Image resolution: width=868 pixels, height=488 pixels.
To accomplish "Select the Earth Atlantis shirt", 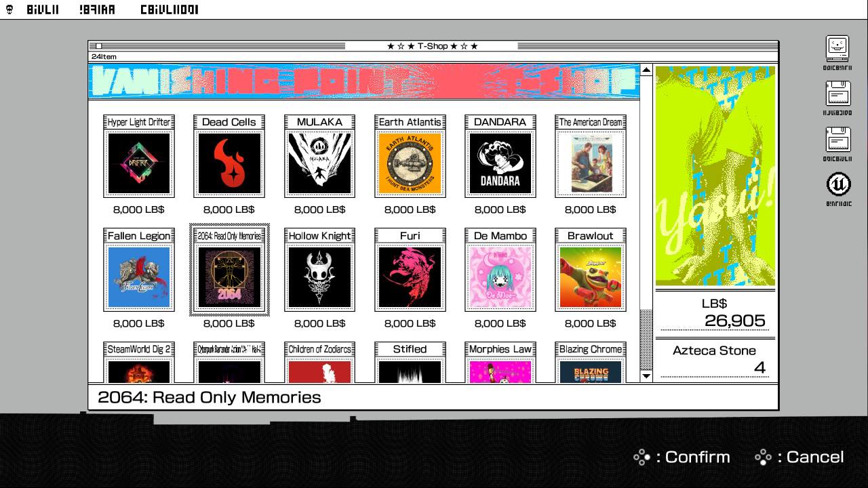I will [410, 163].
